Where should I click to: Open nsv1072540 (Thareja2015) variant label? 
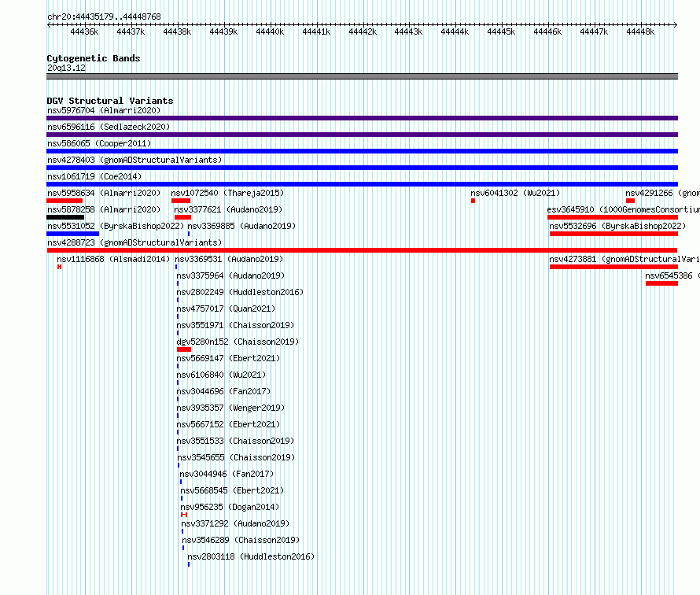(x=227, y=193)
